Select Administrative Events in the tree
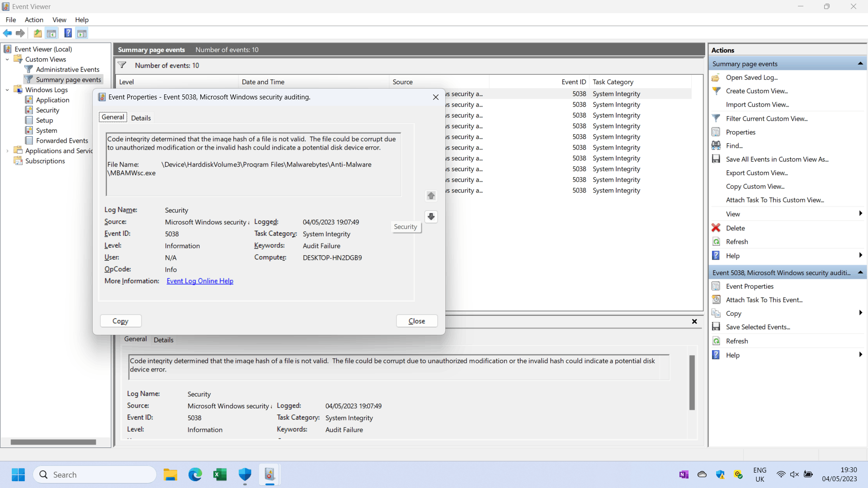This screenshot has height=488, width=868. [68, 69]
